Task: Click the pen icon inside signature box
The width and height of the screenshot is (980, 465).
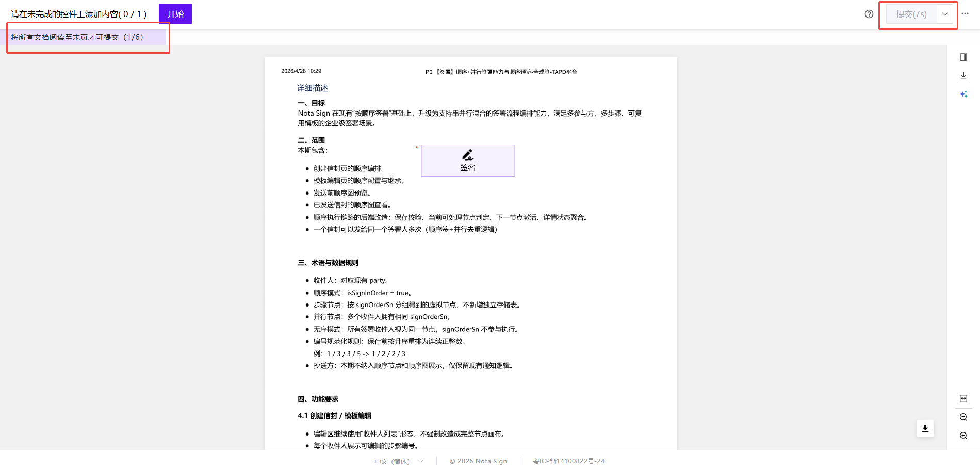Action: (x=468, y=154)
